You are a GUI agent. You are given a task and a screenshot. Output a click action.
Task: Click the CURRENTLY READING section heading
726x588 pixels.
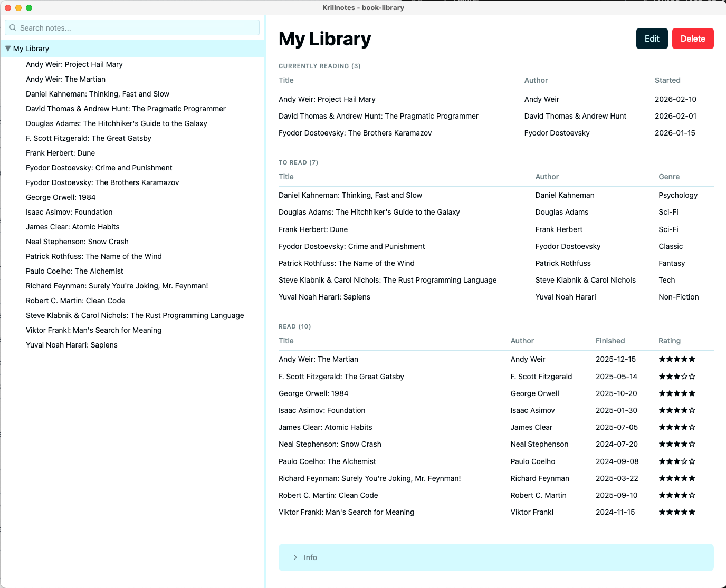coord(319,66)
